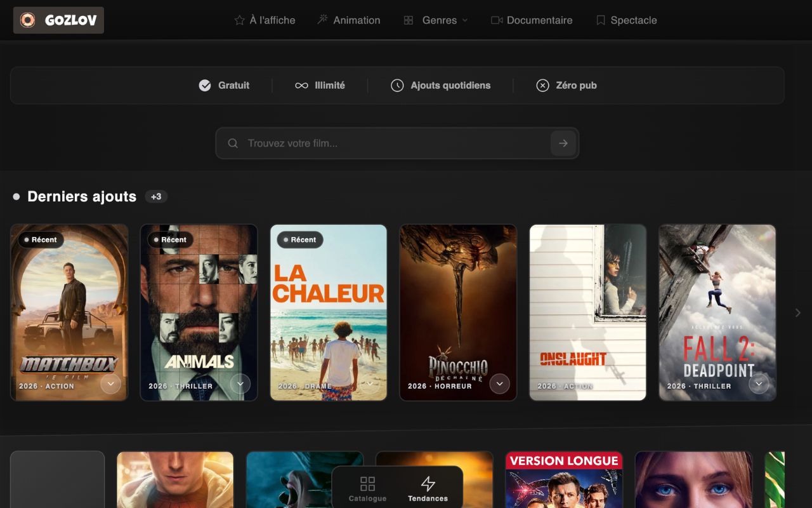Focus the "Trouvez votre film..." search field
This screenshot has height=508, width=812.
pos(397,144)
